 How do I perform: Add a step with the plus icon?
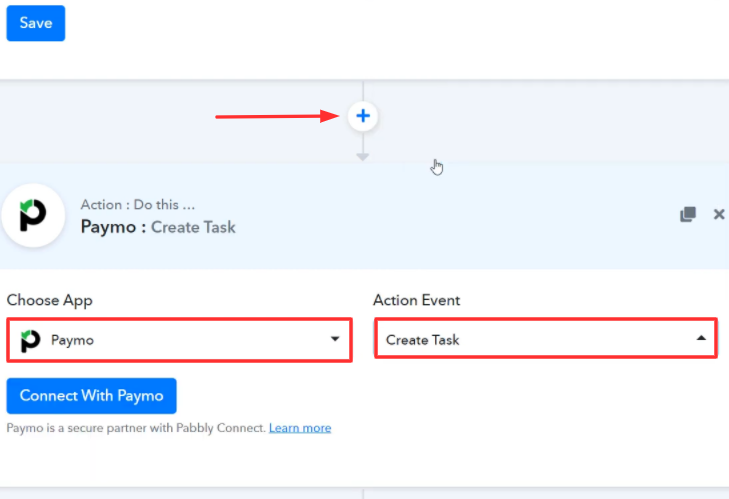tap(363, 116)
